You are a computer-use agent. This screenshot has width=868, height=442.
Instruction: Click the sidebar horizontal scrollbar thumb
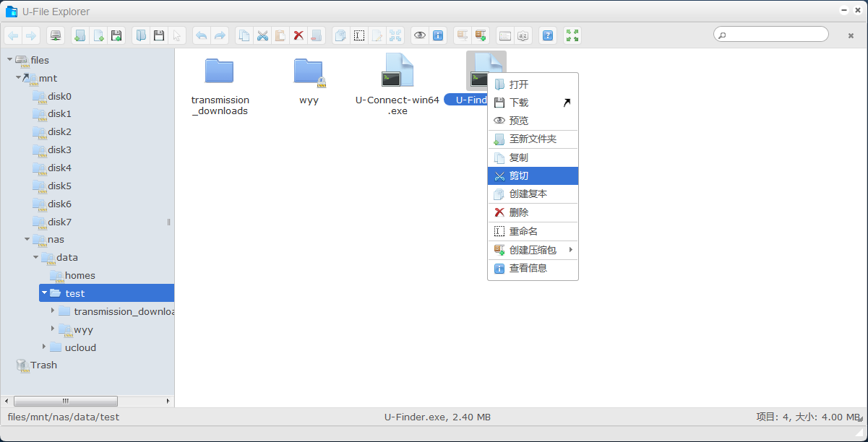[x=65, y=401]
